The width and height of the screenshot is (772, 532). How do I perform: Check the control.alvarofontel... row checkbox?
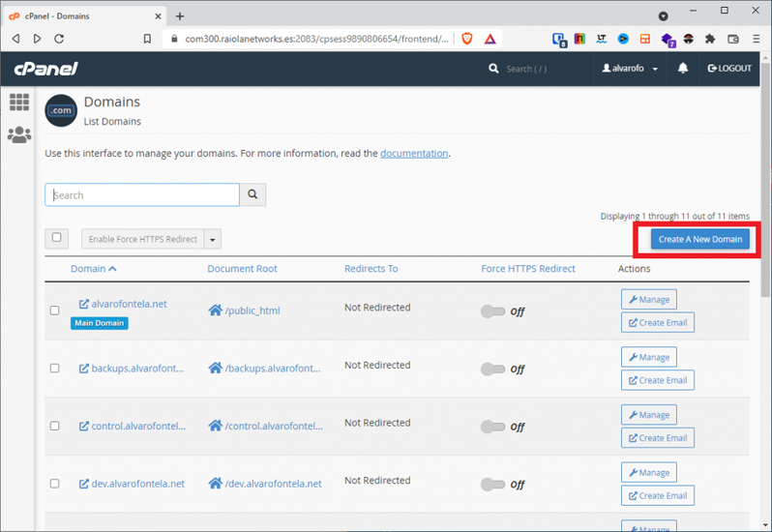coord(54,426)
